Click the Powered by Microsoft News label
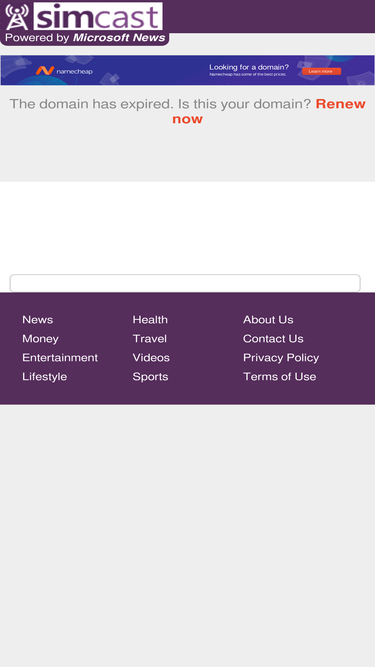Viewport: 375px width, 667px height. pyautogui.click(x=85, y=38)
